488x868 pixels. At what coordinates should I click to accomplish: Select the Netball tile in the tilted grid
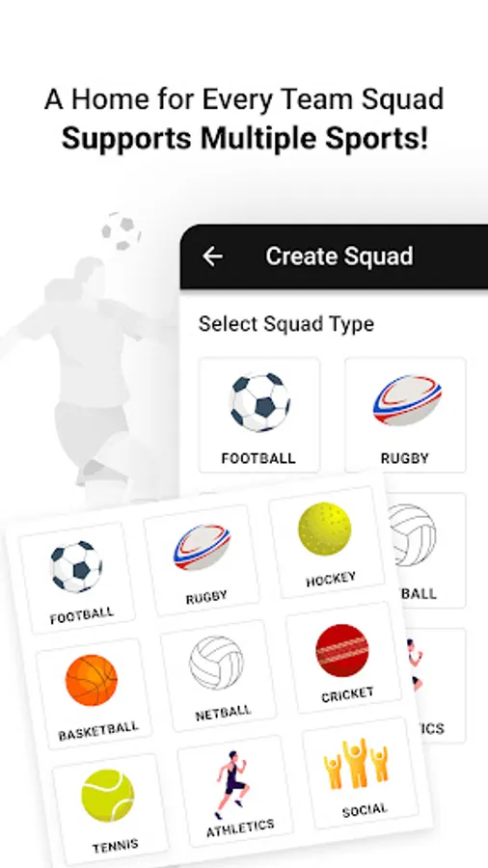pyautogui.click(x=218, y=675)
